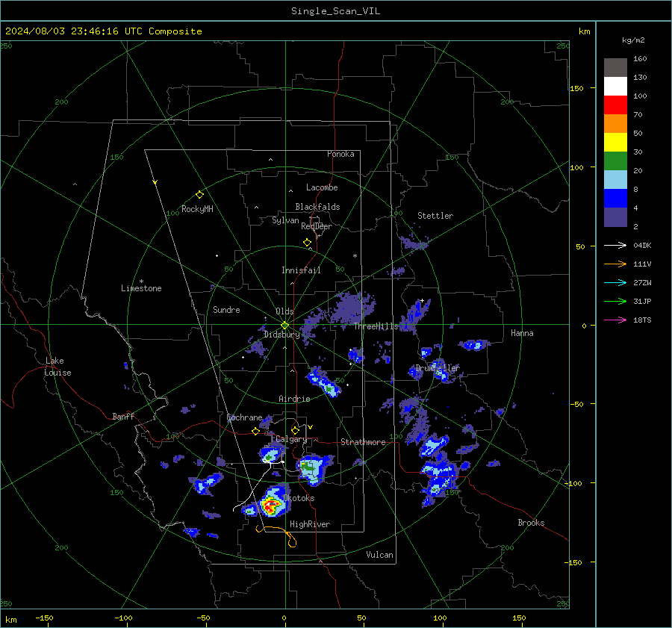Click the orange 111V track arrow in legend
The image size is (672, 628).
(x=615, y=264)
